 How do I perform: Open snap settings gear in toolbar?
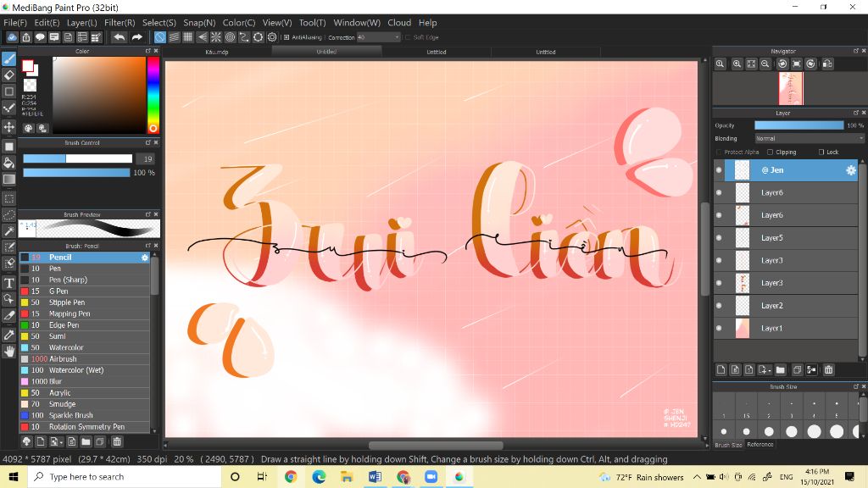click(272, 37)
